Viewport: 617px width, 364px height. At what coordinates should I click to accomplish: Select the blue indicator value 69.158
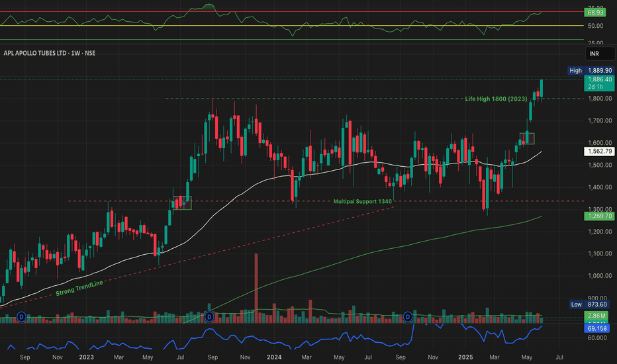[596, 328]
